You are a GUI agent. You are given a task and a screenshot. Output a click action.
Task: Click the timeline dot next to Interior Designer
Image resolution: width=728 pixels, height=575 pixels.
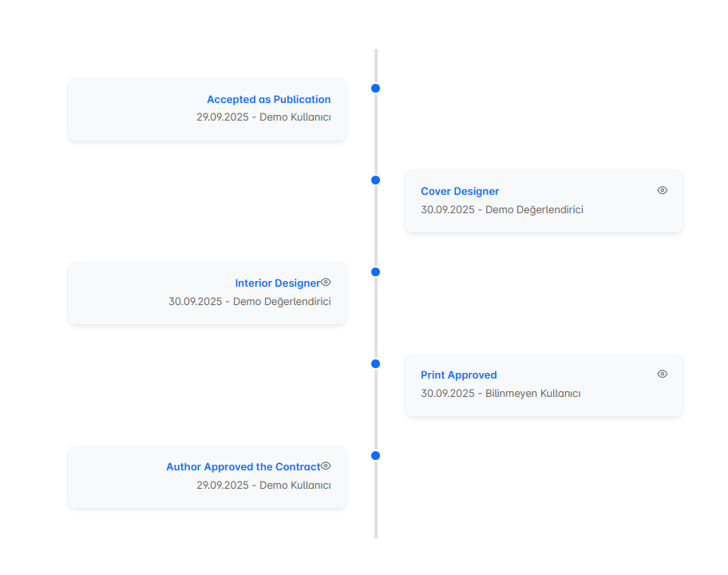(x=375, y=272)
